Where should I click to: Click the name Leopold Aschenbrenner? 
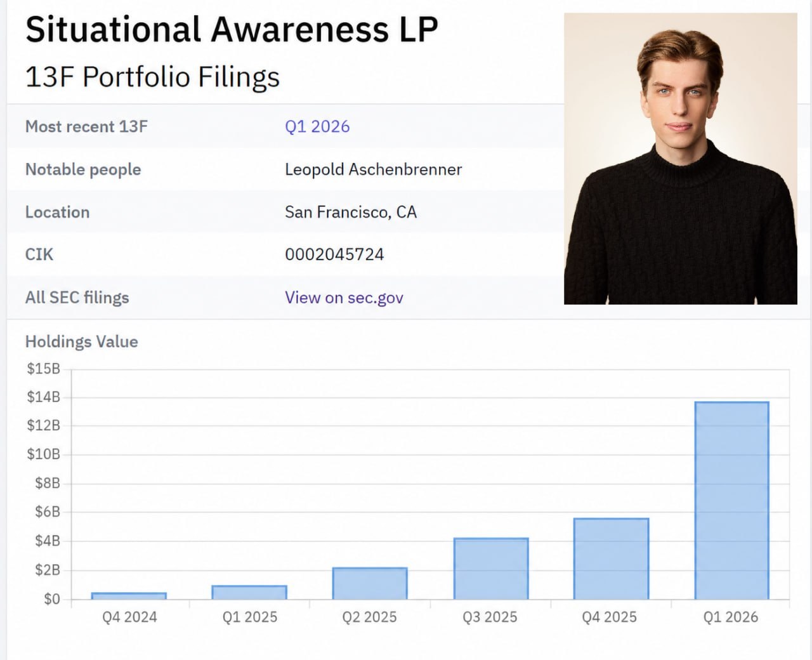[373, 169]
